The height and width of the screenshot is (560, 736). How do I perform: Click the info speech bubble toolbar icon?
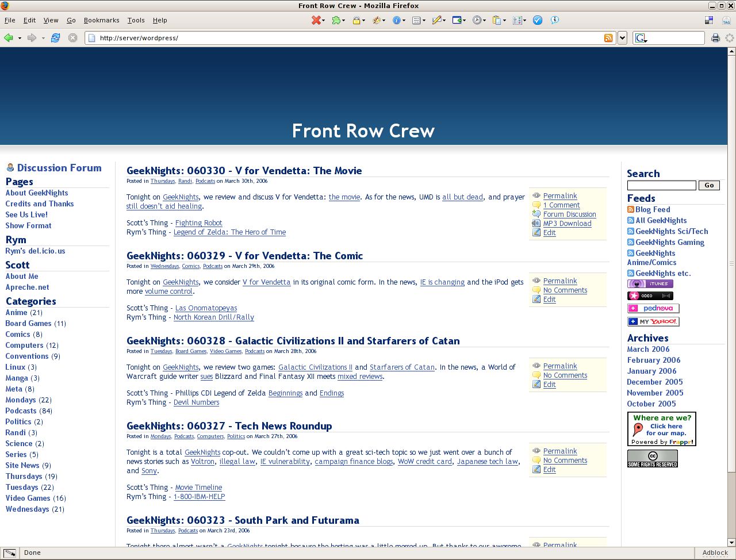click(555, 20)
